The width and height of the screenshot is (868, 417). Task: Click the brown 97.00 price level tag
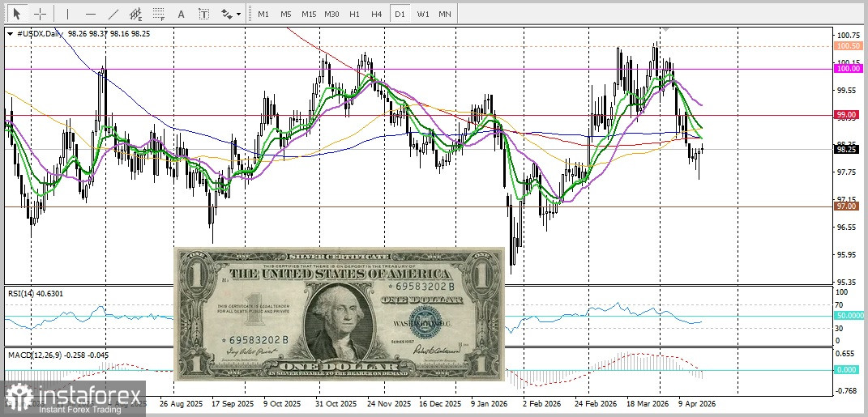pyautogui.click(x=847, y=206)
